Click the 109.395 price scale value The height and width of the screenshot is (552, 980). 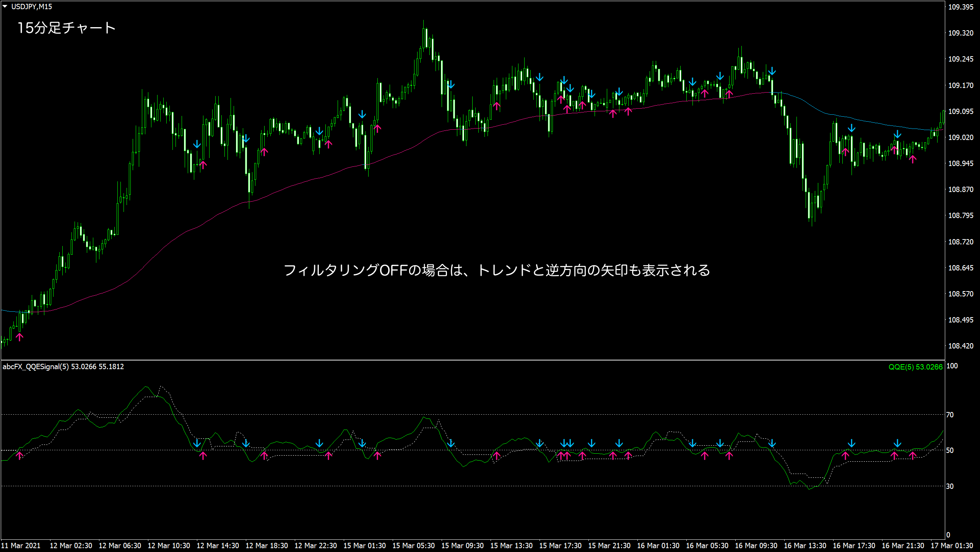pos(960,7)
